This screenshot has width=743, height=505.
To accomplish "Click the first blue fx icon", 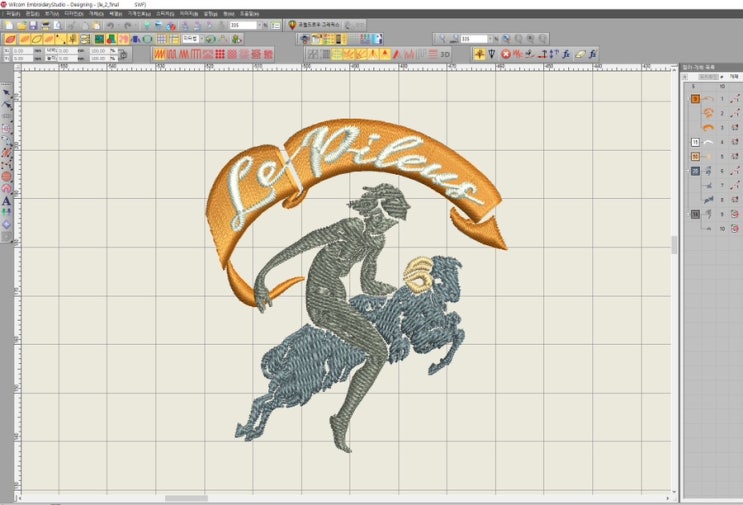I will tap(566, 54).
